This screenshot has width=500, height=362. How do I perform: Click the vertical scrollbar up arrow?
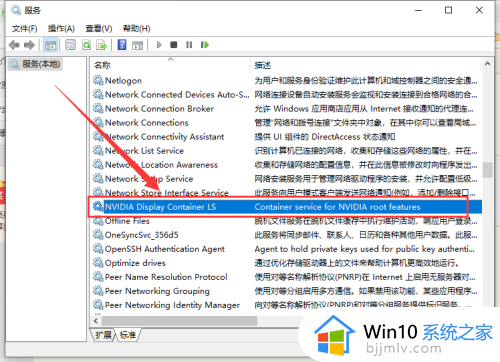[487, 64]
